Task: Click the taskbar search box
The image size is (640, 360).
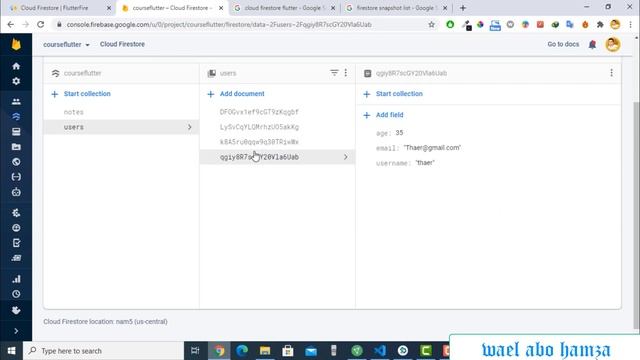Action: 104,351
